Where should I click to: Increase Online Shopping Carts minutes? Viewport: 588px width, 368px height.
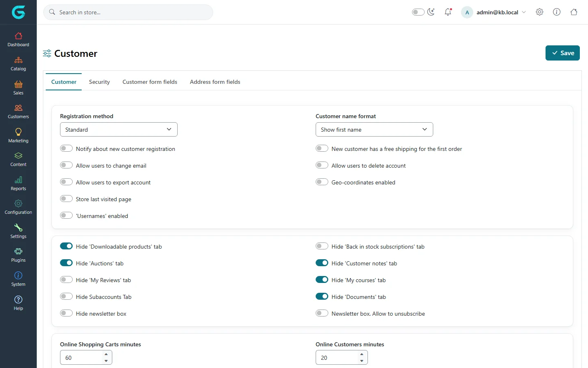coord(106,355)
